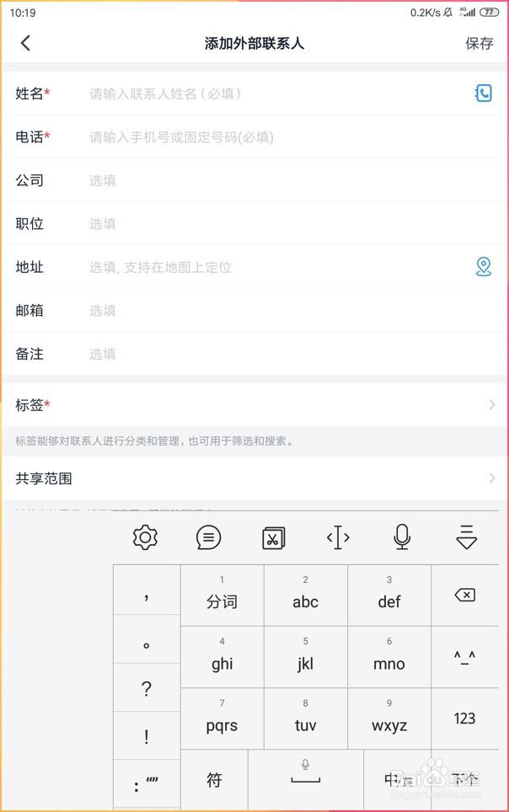
Task: Open keyboard clipboard scissors icon
Action: (x=274, y=537)
